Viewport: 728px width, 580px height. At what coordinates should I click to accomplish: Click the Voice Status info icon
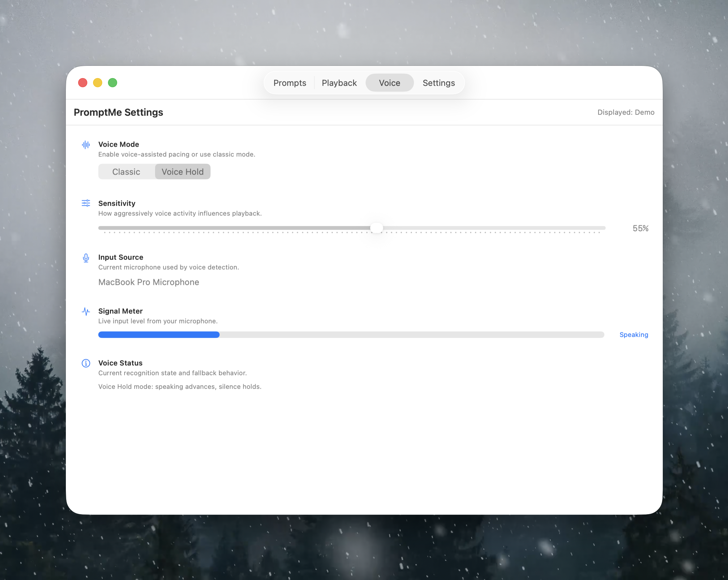click(86, 363)
